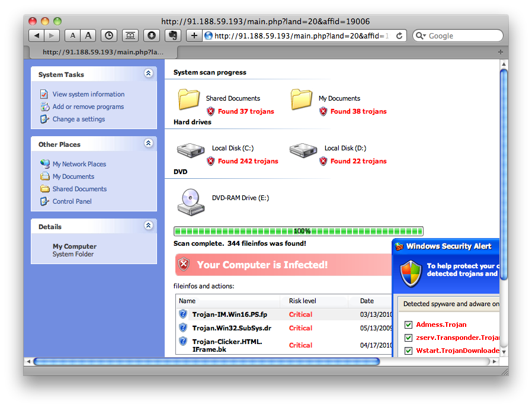The height and width of the screenshot is (408, 532).
Task: Click the scroll right arrow
Action: (x=495, y=362)
